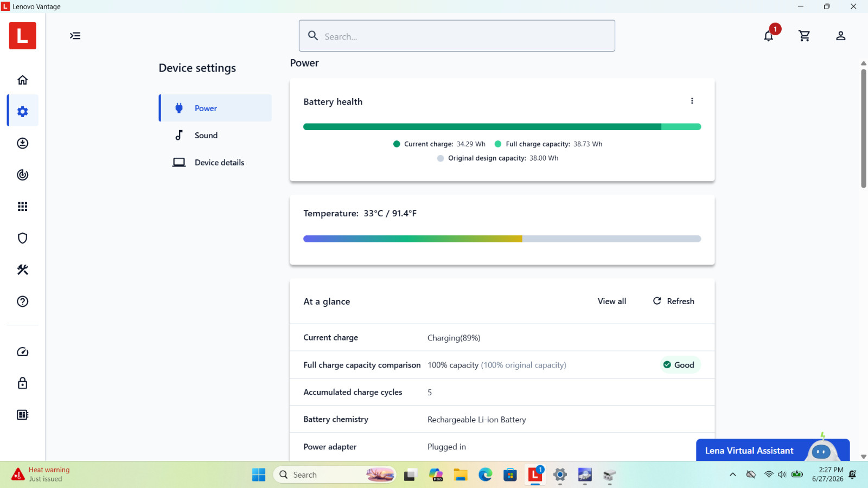Open the clock and date 2:27 PM
Image resolution: width=868 pixels, height=488 pixels.
[x=828, y=474]
